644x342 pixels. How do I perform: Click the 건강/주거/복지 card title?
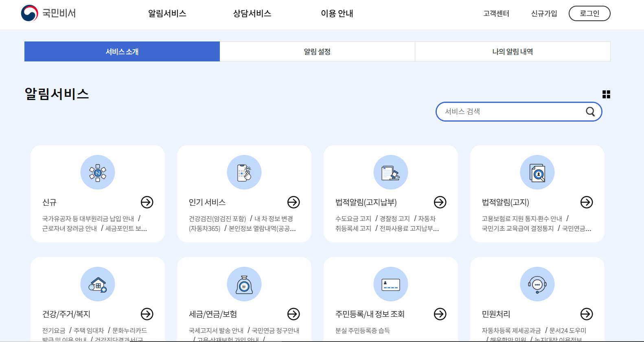pos(66,314)
